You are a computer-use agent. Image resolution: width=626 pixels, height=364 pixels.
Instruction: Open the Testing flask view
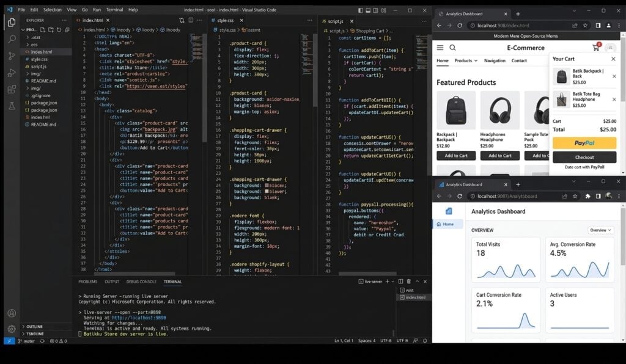pos(12,106)
